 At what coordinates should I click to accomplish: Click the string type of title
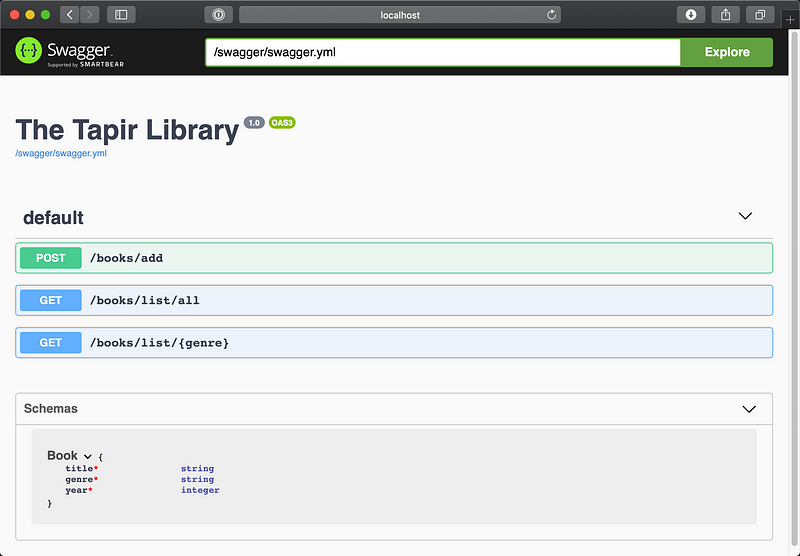(x=197, y=468)
